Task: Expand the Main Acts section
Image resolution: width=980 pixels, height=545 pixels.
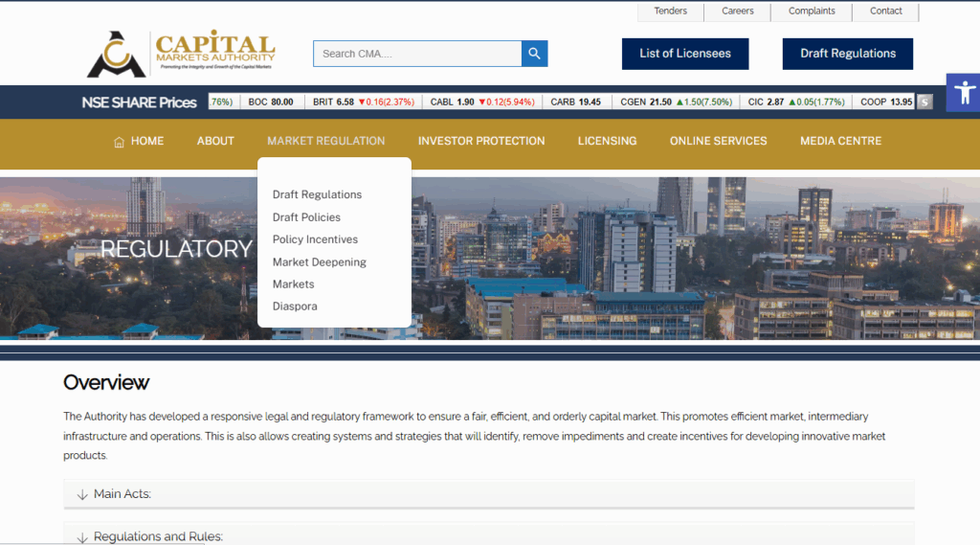Action: pyautogui.click(x=489, y=494)
